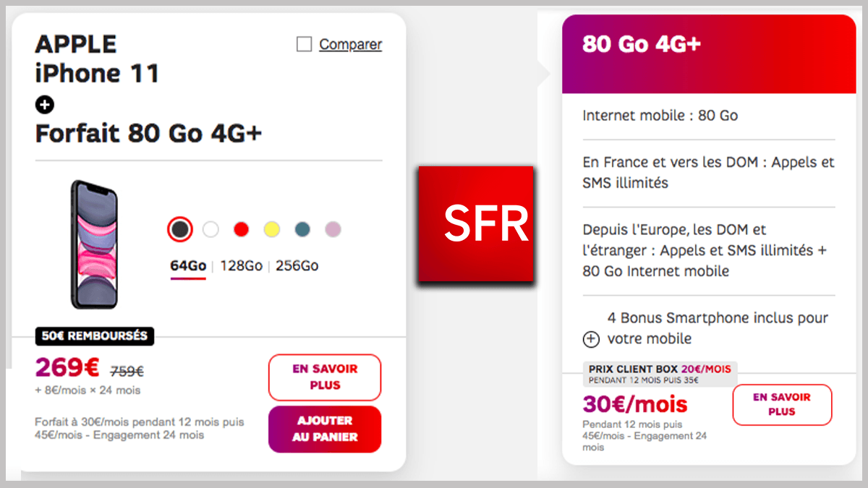Image resolution: width=868 pixels, height=488 pixels.
Task: Click the 50€ Remboursés badge
Action: pos(94,335)
